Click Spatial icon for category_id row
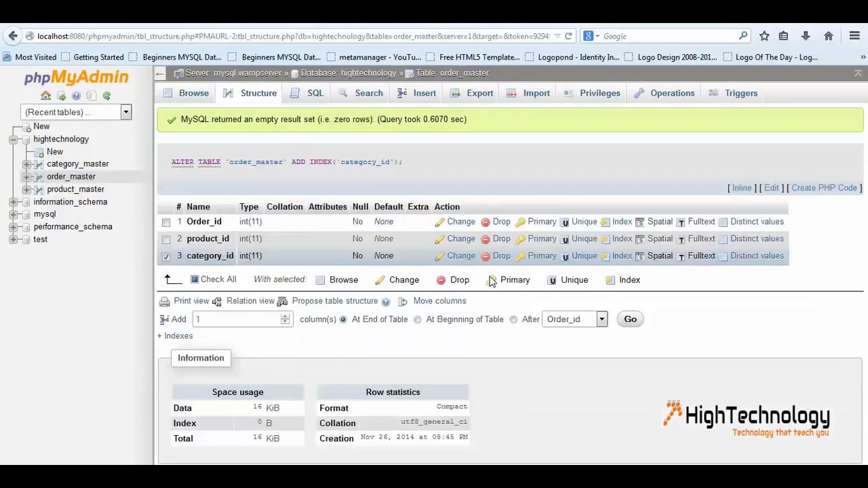Screen dimensions: 868x488 point(639,256)
